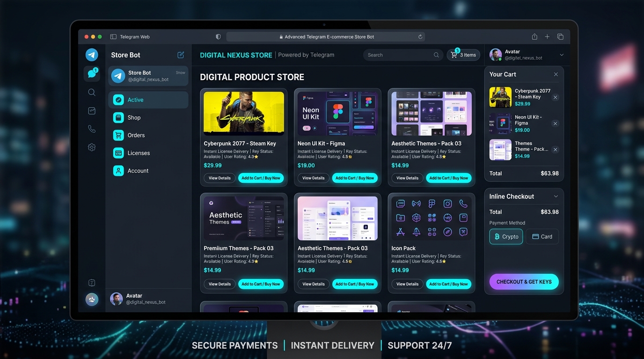This screenshot has height=359, width=644.
Task: Click the $83.98 total in Inline Checkout
Action: click(x=549, y=212)
